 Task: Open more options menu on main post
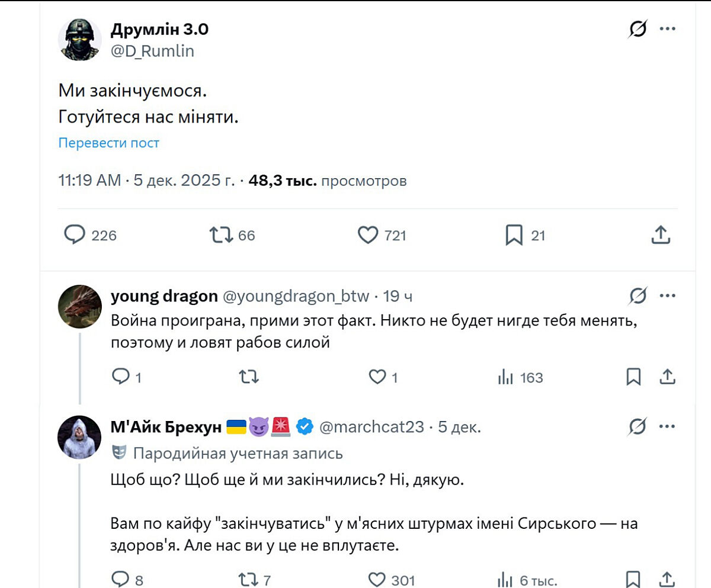point(668,30)
